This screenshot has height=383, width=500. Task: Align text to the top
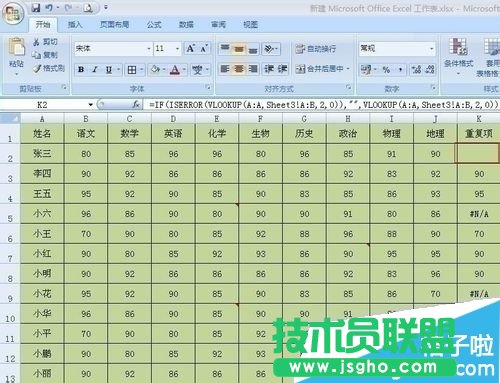(225, 49)
